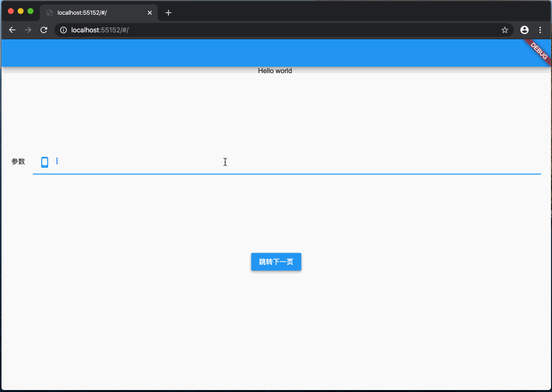552x392 pixels.
Task: Click the forward navigation arrow icon
Action: click(28, 30)
